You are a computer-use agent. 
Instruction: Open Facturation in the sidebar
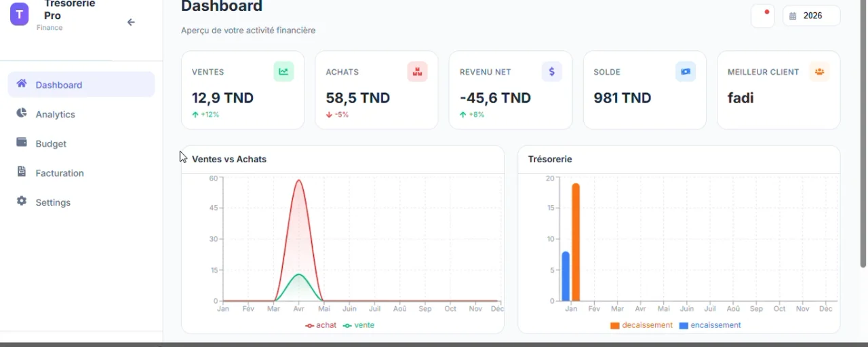pyautogui.click(x=81, y=172)
